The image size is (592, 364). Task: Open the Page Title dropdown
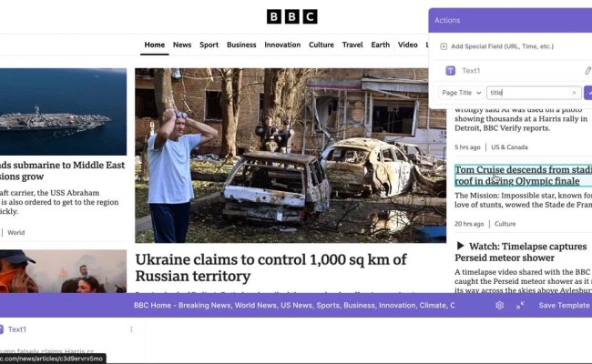click(462, 93)
